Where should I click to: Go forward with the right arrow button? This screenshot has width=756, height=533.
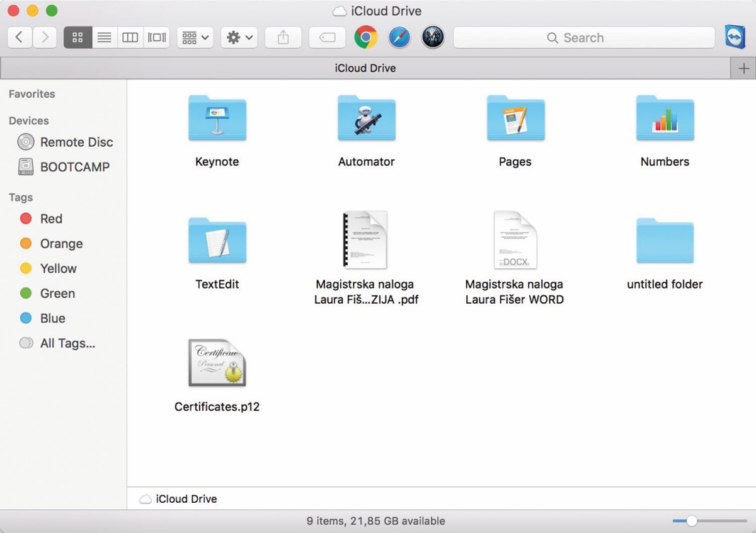[45, 37]
